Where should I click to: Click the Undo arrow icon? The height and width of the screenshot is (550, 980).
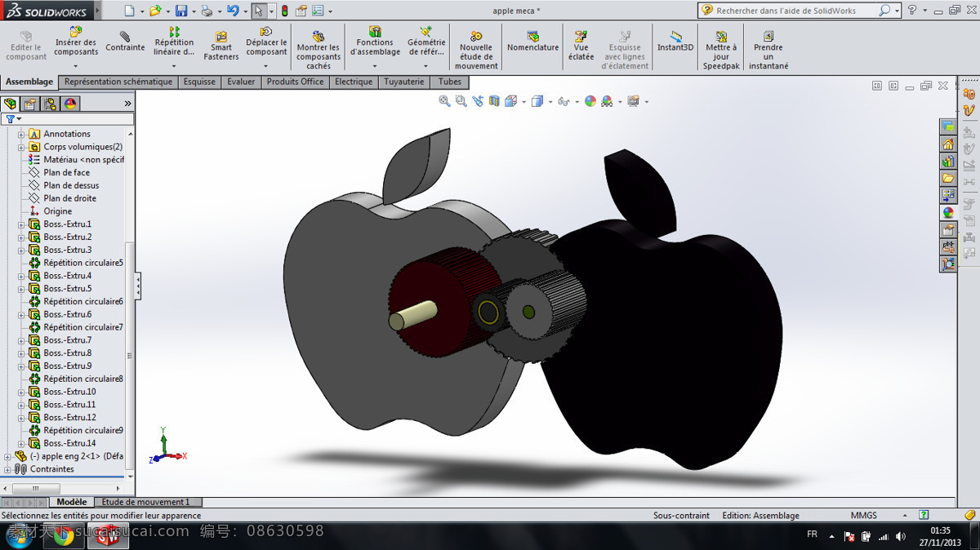point(233,11)
